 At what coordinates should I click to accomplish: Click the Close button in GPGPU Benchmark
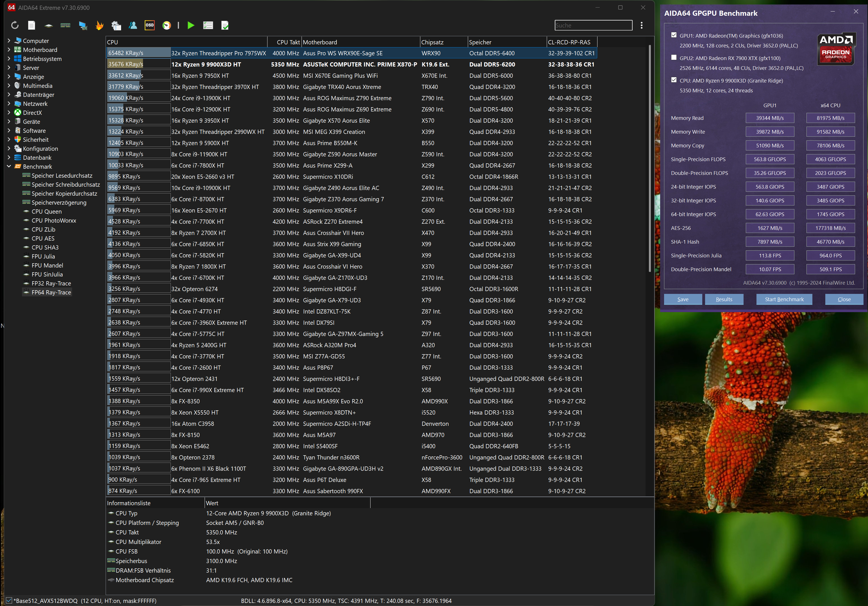click(844, 299)
